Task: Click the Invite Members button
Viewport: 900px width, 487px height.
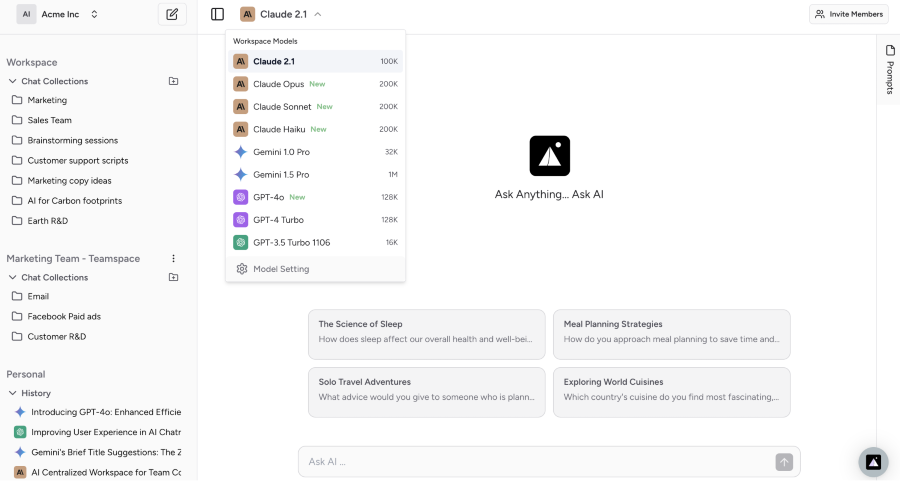Action: pos(849,14)
